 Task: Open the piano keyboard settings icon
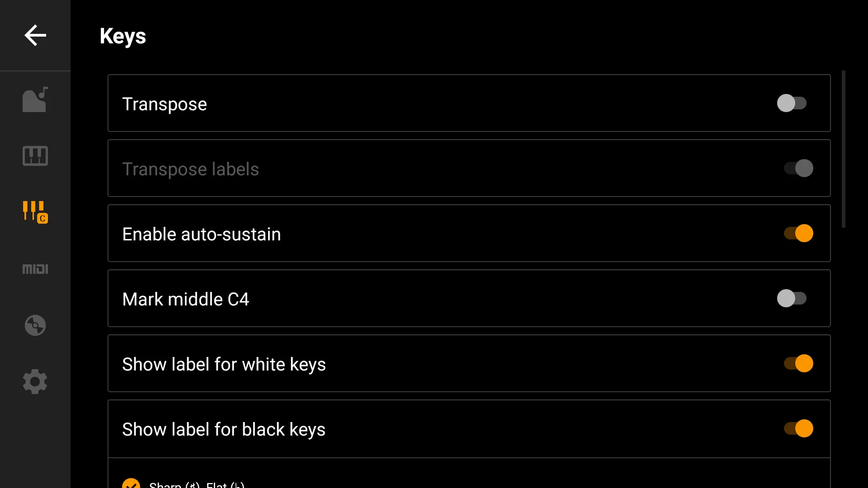tap(35, 156)
